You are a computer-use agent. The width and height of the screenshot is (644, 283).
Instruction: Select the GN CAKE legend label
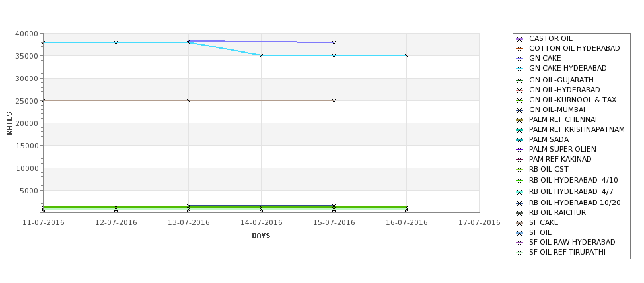click(x=545, y=58)
